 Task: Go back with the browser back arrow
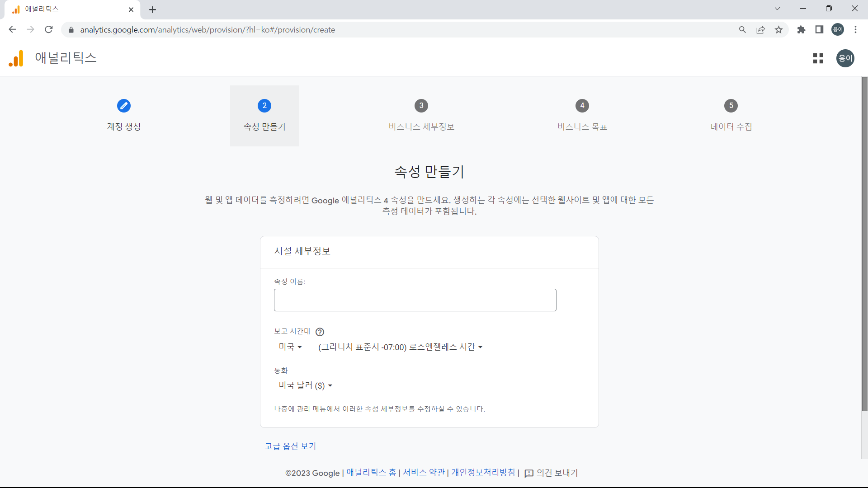12,29
